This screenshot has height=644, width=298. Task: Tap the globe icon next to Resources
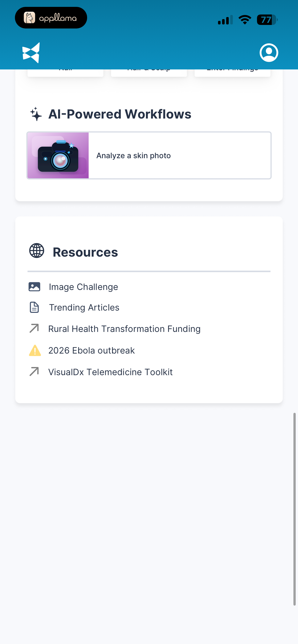(37, 251)
